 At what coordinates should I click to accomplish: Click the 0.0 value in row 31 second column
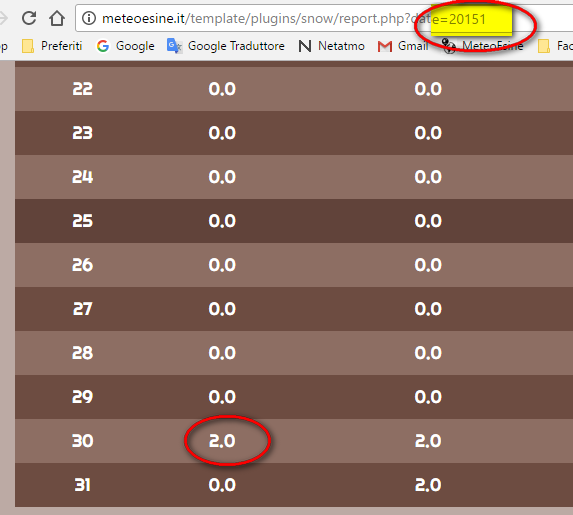(x=222, y=485)
